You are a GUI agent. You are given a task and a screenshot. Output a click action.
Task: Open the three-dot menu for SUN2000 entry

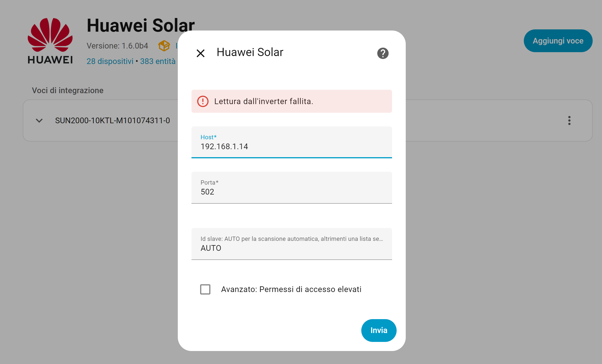click(569, 120)
